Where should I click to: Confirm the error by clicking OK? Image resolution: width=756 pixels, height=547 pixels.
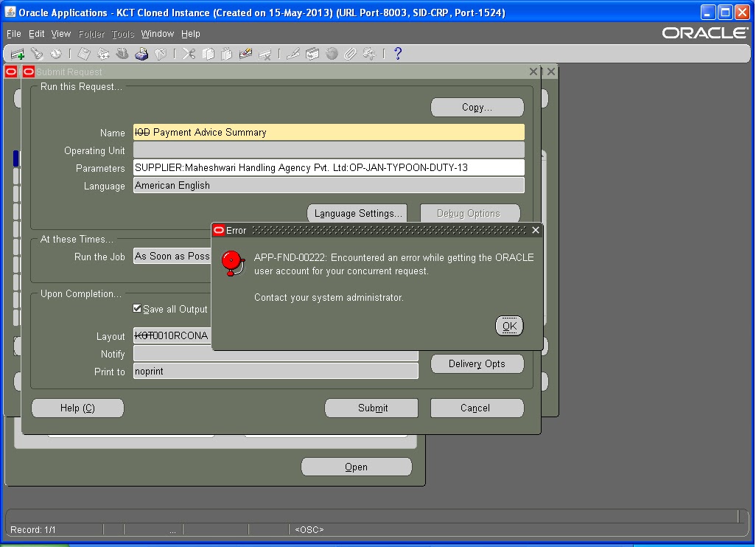click(x=509, y=326)
